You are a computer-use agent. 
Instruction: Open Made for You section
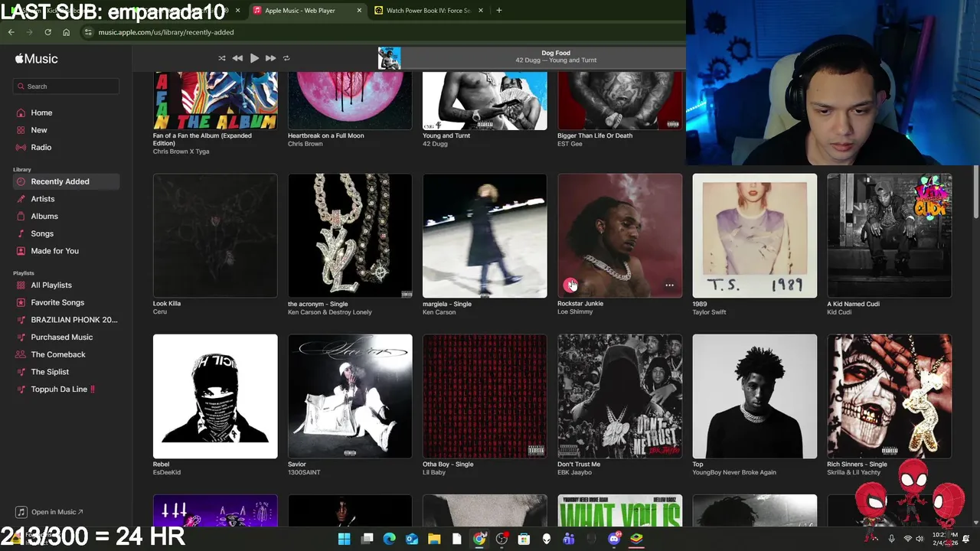point(54,251)
